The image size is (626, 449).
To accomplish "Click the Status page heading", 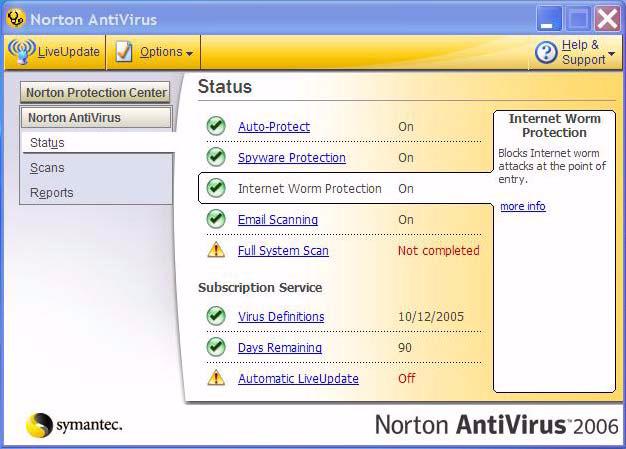I will tap(225, 87).
